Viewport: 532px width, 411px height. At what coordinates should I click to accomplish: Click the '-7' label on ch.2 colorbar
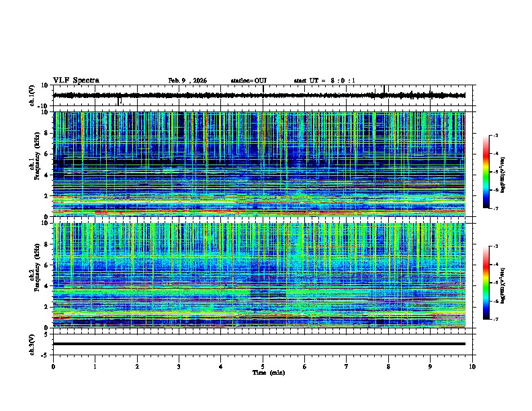pyautogui.click(x=495, y=319)
